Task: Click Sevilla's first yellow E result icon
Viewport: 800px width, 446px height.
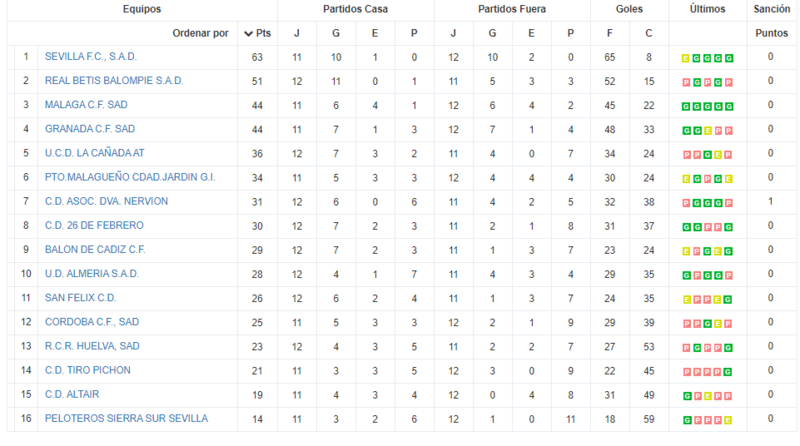Action: tap(686, 58)
